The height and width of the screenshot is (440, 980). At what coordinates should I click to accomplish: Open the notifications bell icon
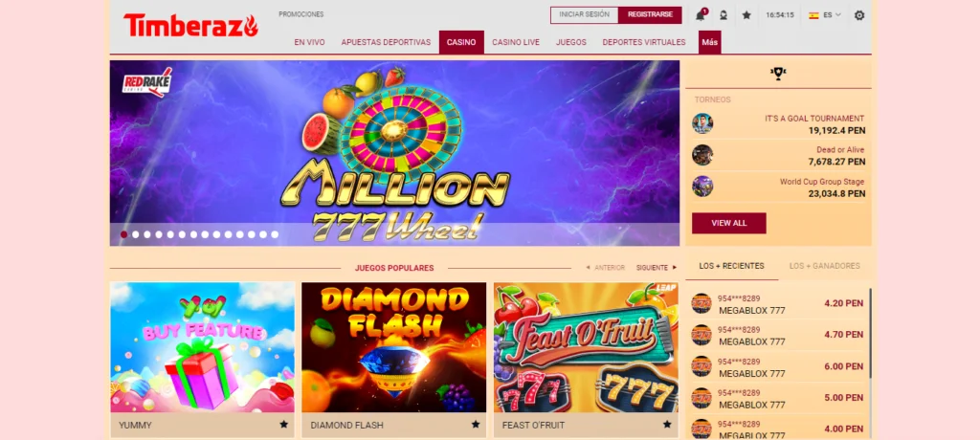point(700,15)
